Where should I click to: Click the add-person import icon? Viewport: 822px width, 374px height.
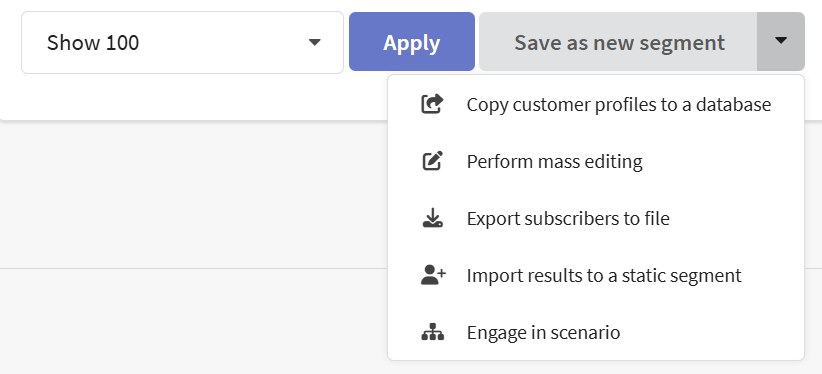pos(433,275)
